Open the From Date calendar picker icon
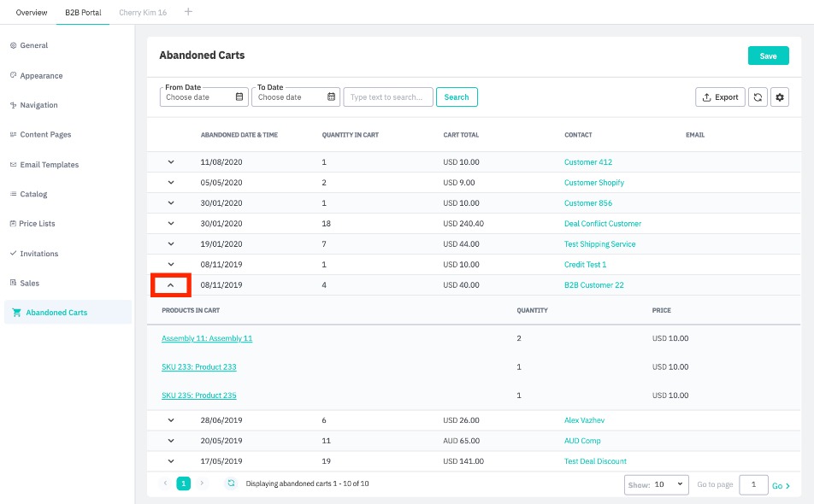Viewport: 814px width, 504px height. (239, 97)
